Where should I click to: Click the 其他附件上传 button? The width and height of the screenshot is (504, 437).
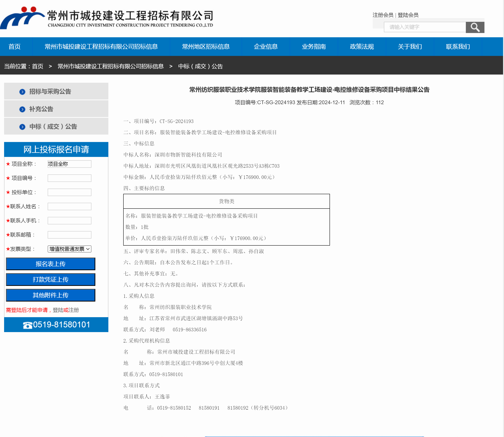point(50,295)
